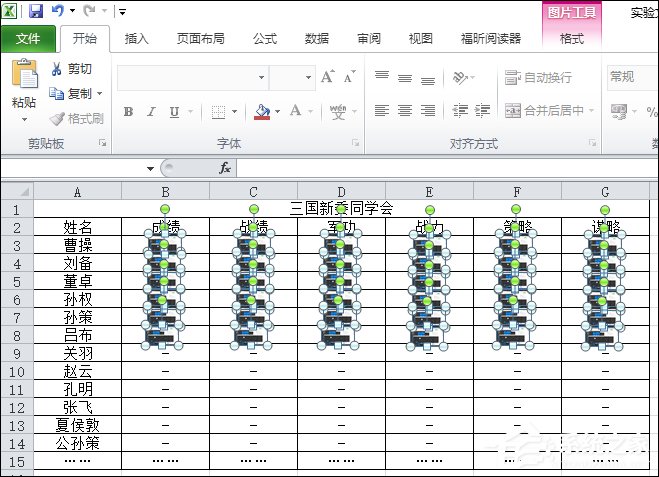
Task: Switch to the 插入 (Insert) tab
Action: coord(136,39)
